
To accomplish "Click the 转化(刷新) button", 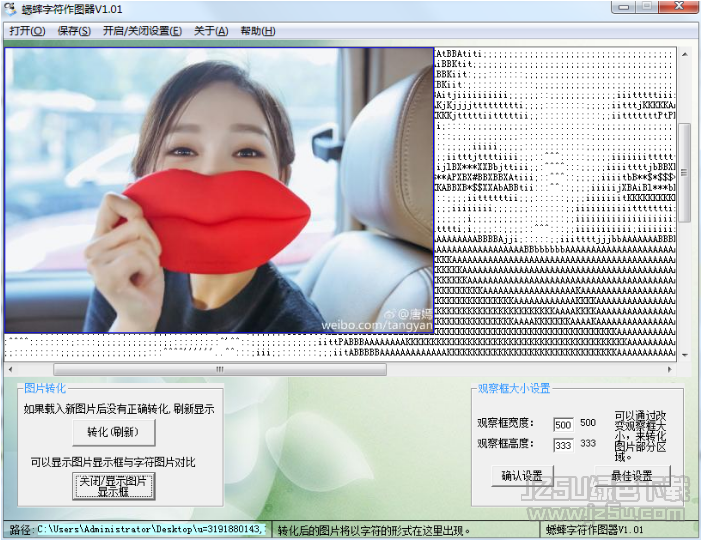I will pyautogui.click(x=114, y=432).
